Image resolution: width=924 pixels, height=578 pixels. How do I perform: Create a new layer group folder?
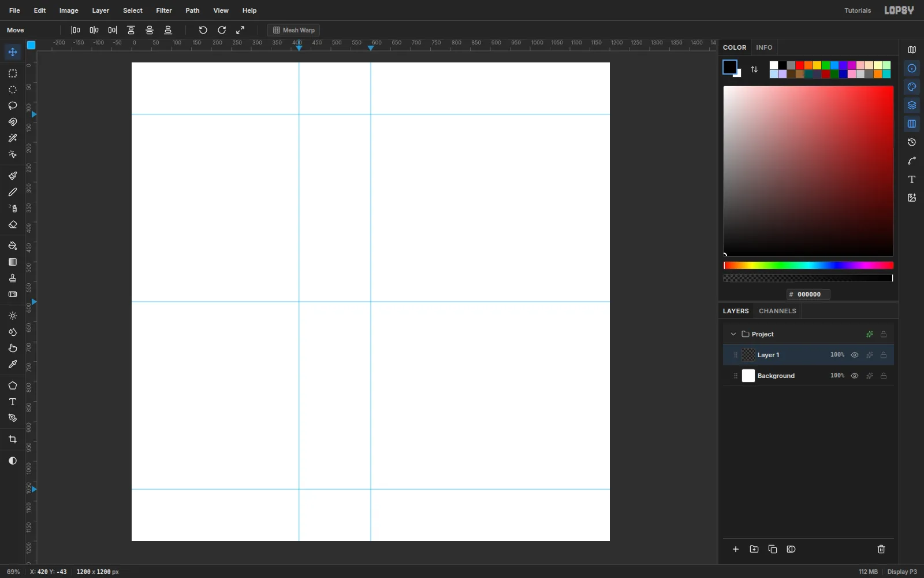click(754, 549)
